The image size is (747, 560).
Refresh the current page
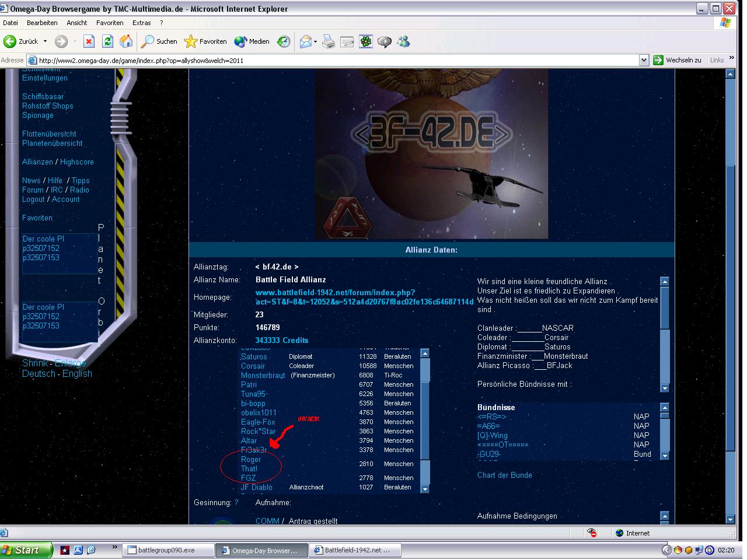coord(107,41)
